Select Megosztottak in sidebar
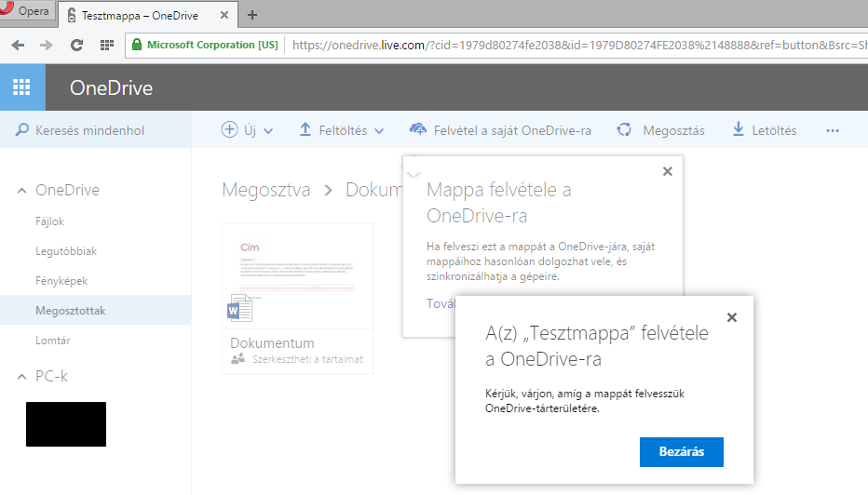Screen dimensions: 868x495 (95, 310)
